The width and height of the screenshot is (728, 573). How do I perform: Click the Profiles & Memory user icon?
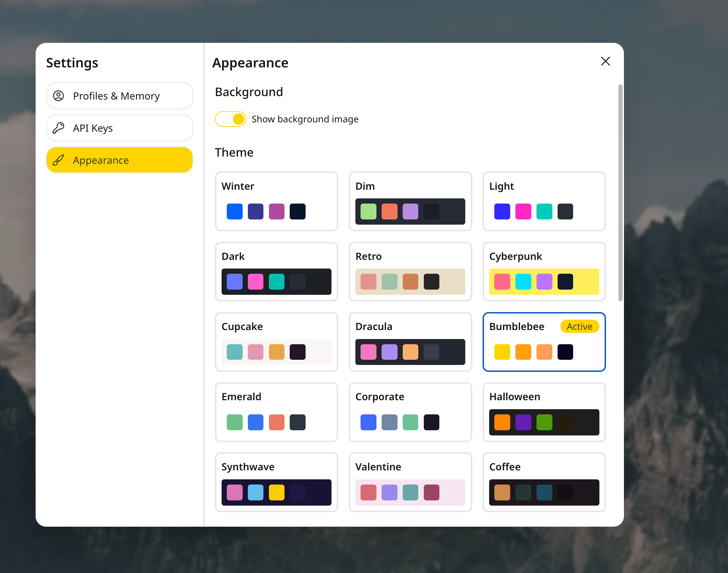pyautogui.click(x=59, y=96)
